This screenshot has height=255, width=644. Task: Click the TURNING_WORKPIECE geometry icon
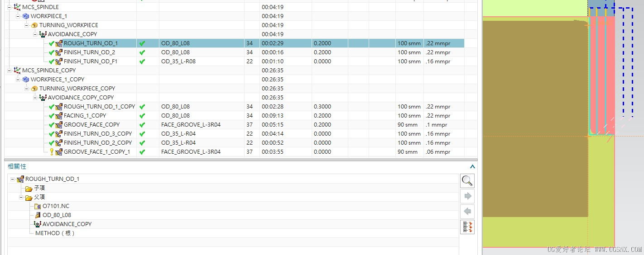click(34, 25)
